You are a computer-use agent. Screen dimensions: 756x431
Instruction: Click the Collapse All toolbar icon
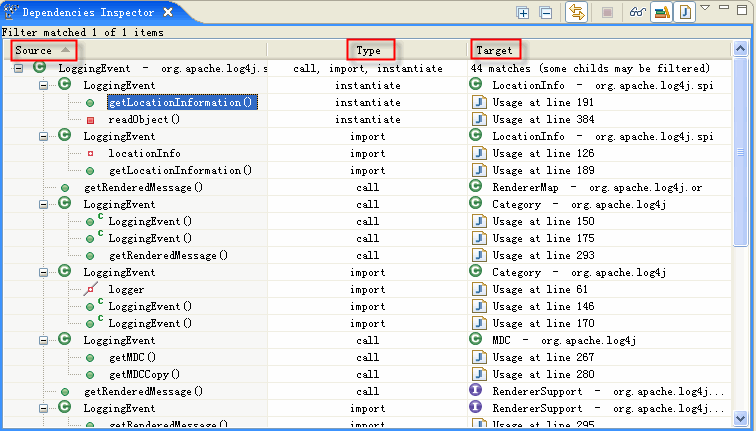[x=546, y=13]
